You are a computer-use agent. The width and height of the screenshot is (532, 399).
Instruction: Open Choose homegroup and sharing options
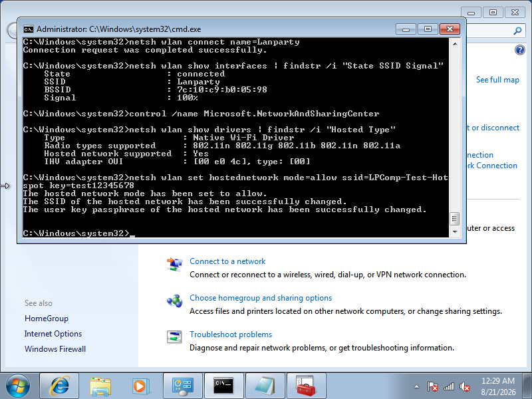[261, 298]
